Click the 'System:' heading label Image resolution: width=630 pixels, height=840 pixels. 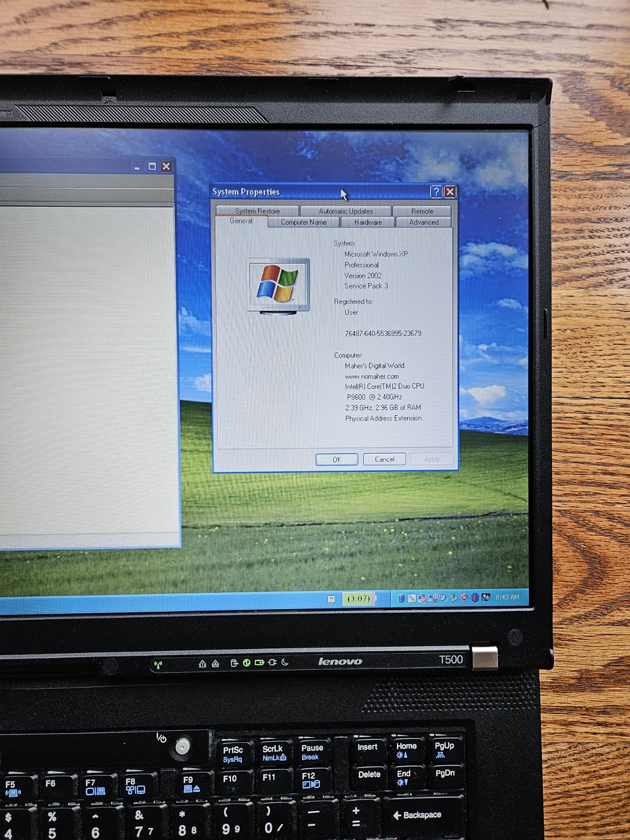(x=344, y=244)
